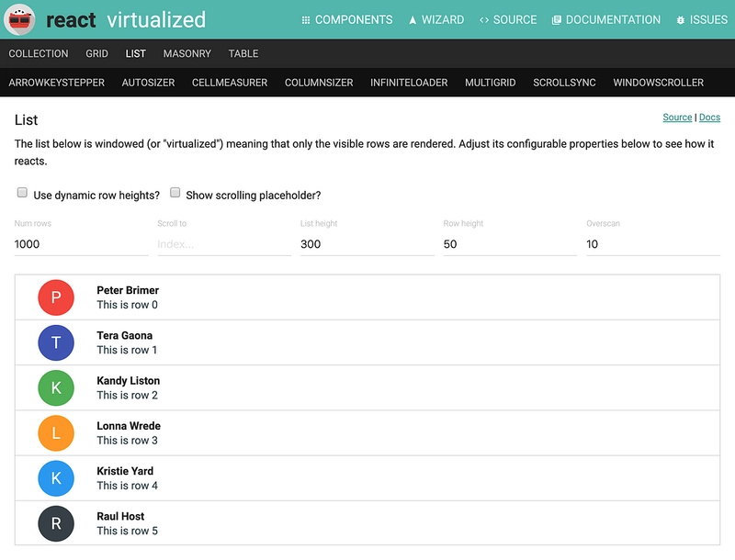Viewport: 735px width, 560px height.
Task: Open the Docs link
Action: point(709,118)
